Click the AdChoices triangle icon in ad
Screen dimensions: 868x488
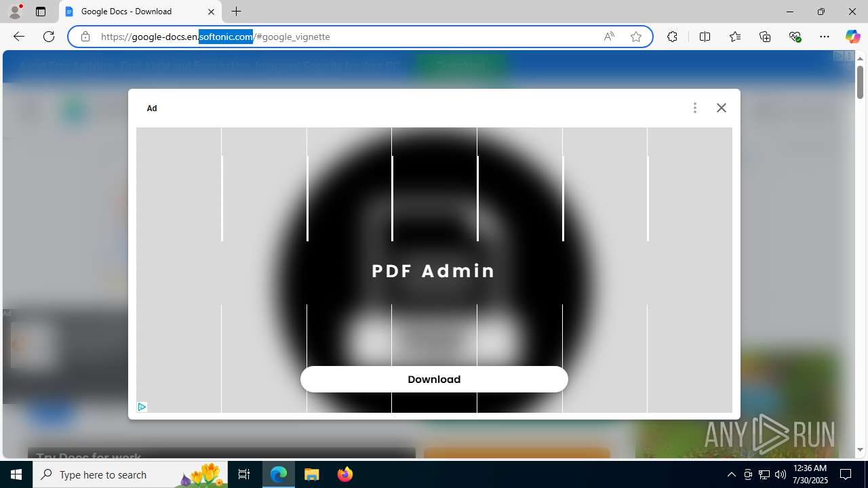tap(142, 407)
